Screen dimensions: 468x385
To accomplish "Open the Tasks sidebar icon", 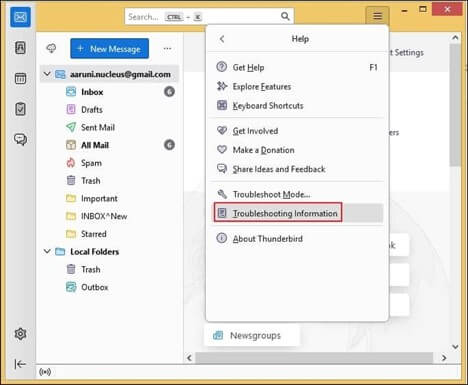I will (x=20, y=109).
